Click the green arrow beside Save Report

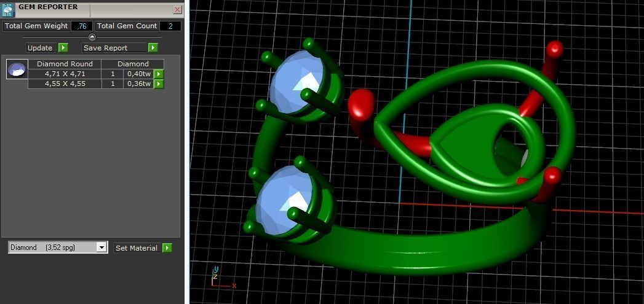pyautogui.click(x=153, y=48)
